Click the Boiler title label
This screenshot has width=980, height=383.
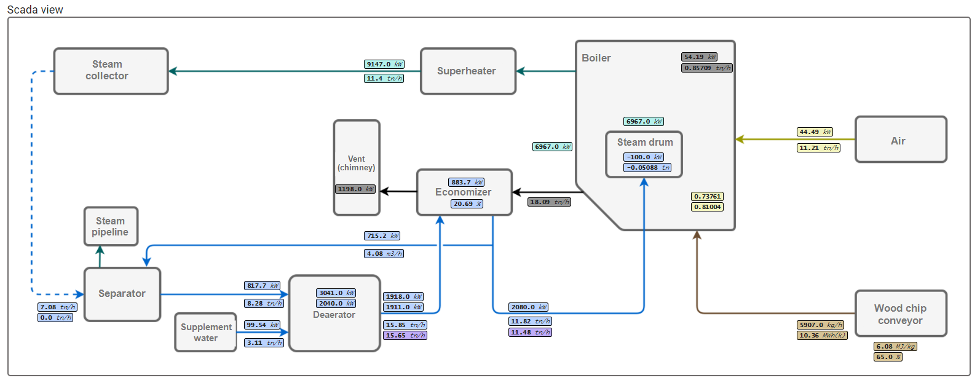[596, 58]
